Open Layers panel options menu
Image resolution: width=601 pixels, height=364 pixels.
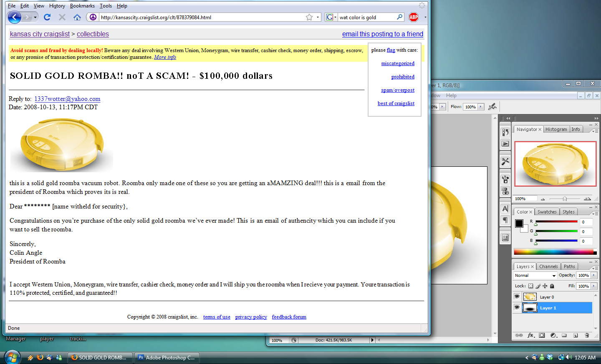click(x=595, y=268)
